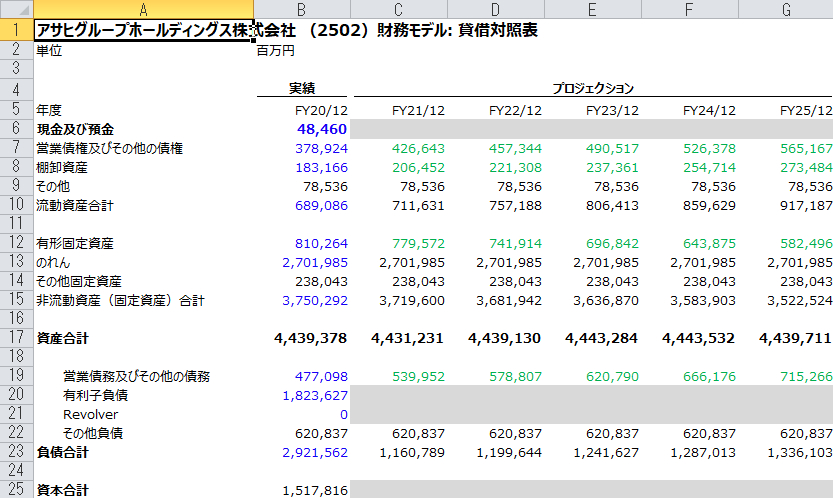Viewport: 833px width, 498px height.
Task: Select the receivables value 378,924
Action: (x=321, y=148)
